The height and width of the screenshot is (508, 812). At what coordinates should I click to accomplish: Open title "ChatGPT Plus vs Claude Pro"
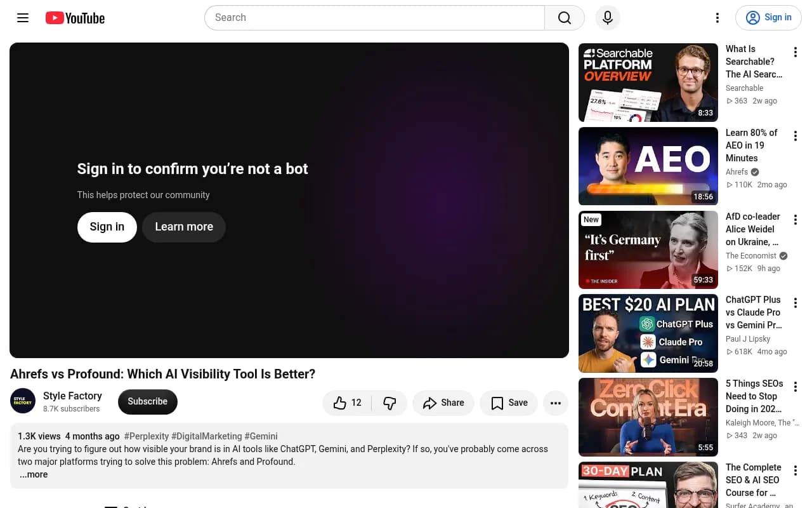[x=754, y=312]
